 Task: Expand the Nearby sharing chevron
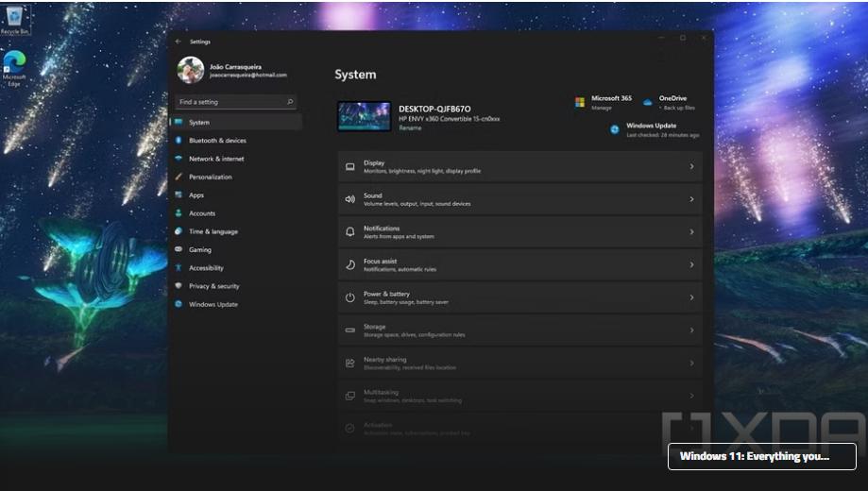click(691, 363)
